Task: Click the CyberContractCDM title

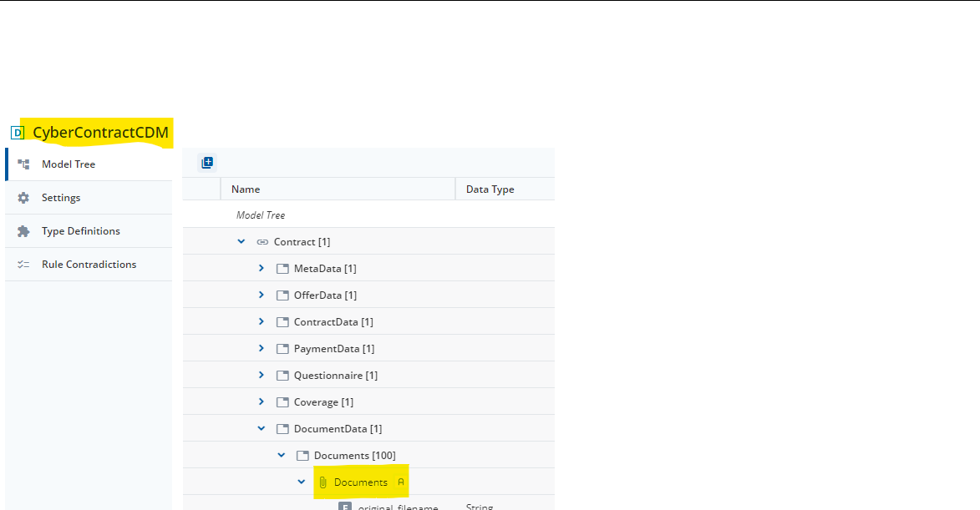Action: coord(100,133)
